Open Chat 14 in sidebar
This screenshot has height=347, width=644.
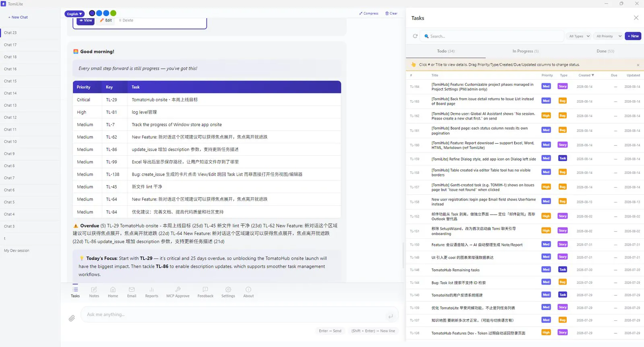pyautogui.click(x=31, y=93)
